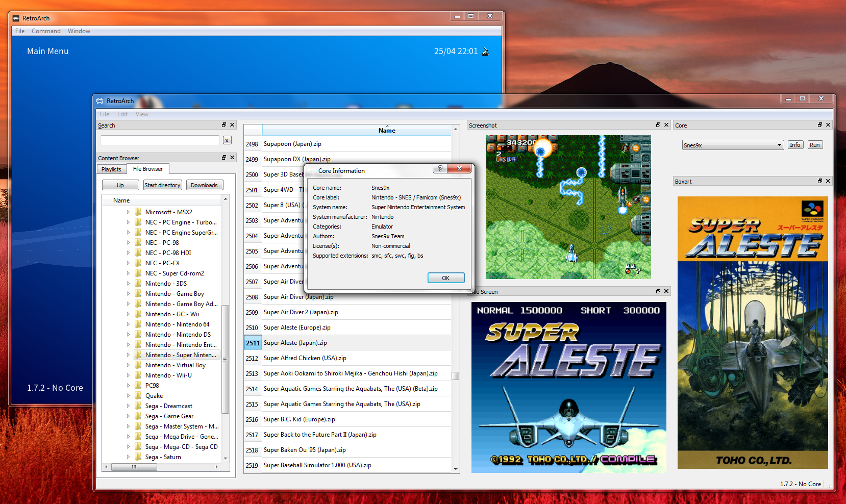Click the float icon on the Core panel
This screenshot has height=504, width=846.
coord(819,125)
